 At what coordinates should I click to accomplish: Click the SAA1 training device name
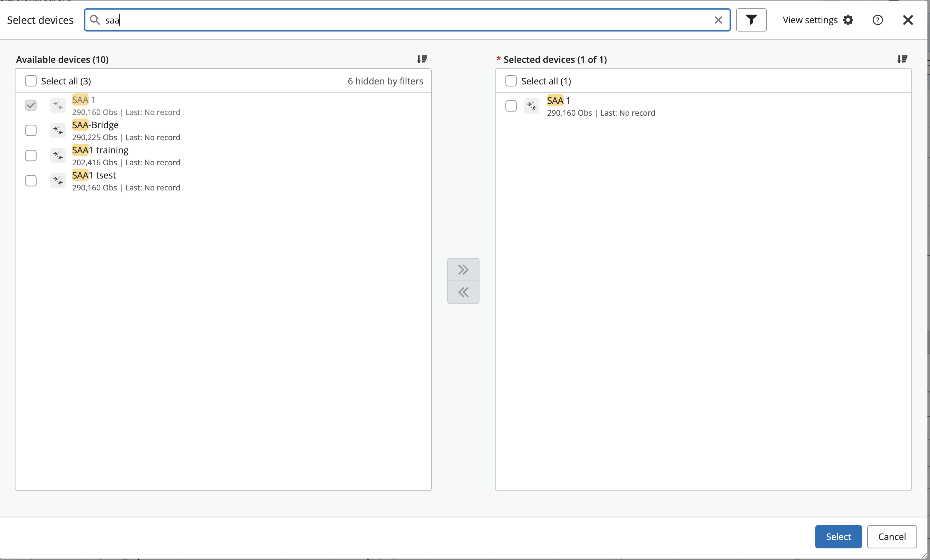coord(100,150)
